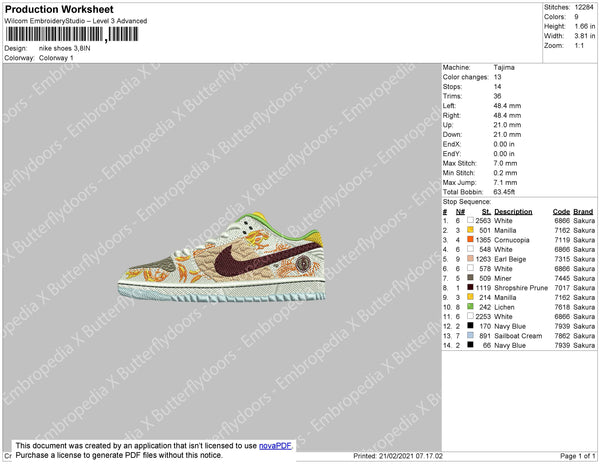Click the Min Stitch value '0.2 mm'
600x464 pixels.
point(505,173)
